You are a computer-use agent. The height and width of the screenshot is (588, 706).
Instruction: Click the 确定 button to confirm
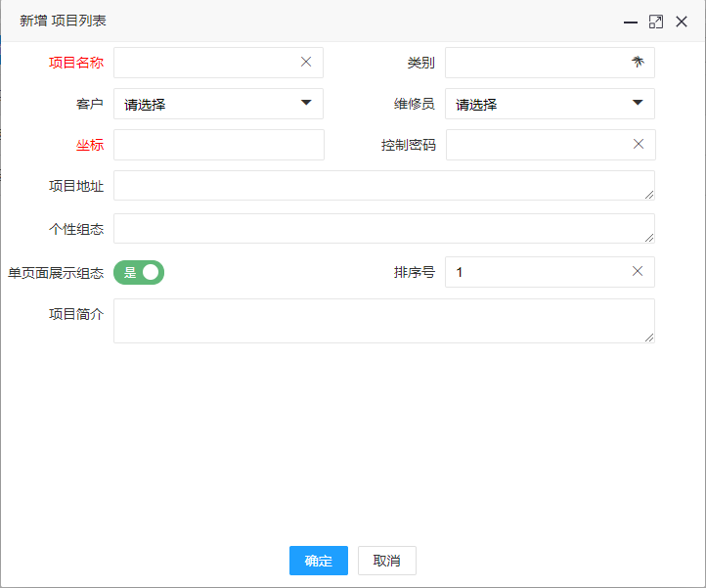coord(319,561)
